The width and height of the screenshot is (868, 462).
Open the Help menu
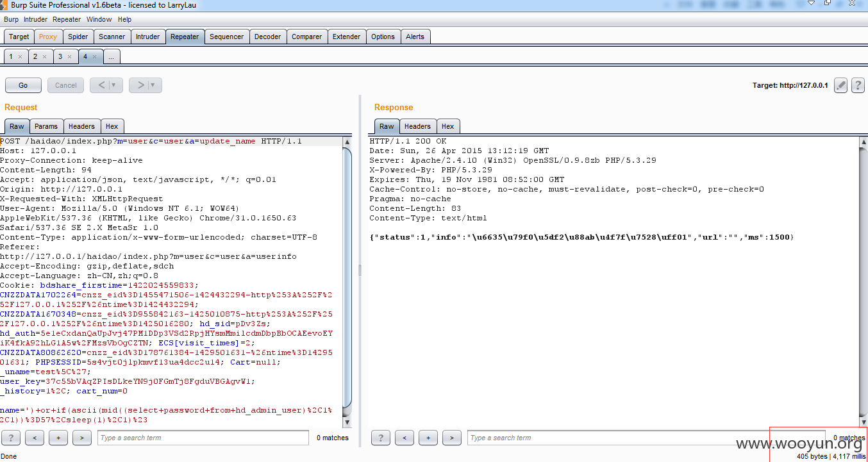tap(124, 19)
